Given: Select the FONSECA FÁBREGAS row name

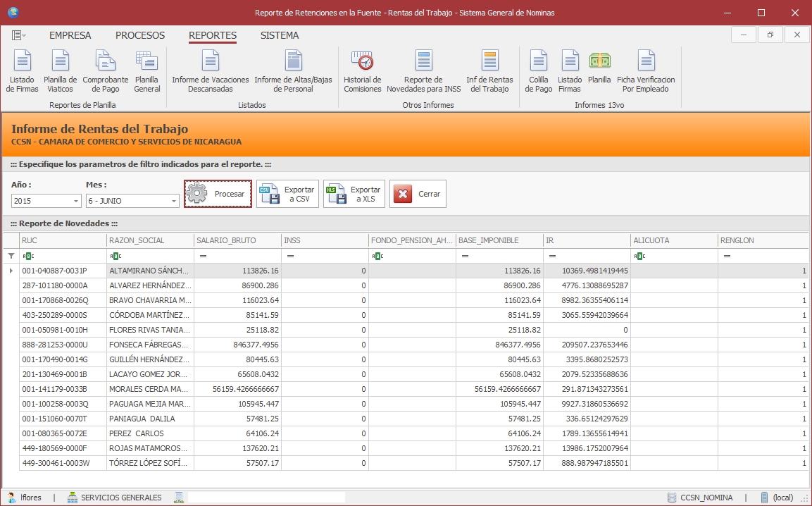Looking at the screenshot, I should coord(150,345).
